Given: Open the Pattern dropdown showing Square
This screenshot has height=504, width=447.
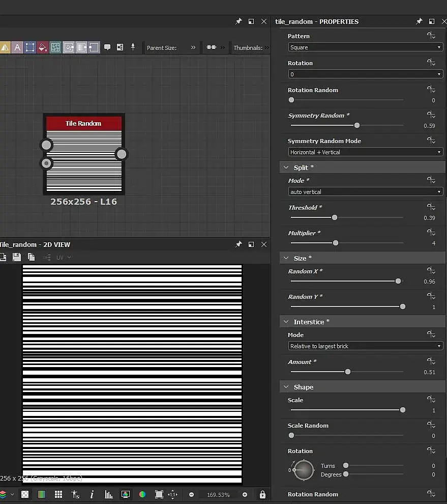Looking at the screenshot, I should pyautogui.click(x=365, y=47).
